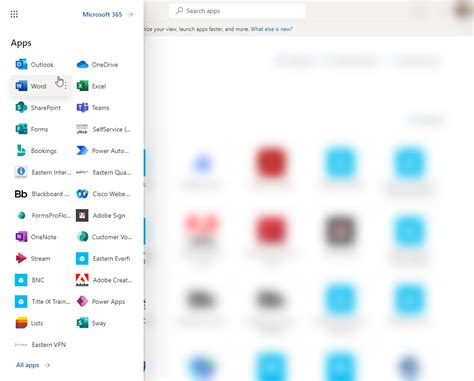Launch Stream app
This screenshot has width=474, height=381.
point(33,258)
